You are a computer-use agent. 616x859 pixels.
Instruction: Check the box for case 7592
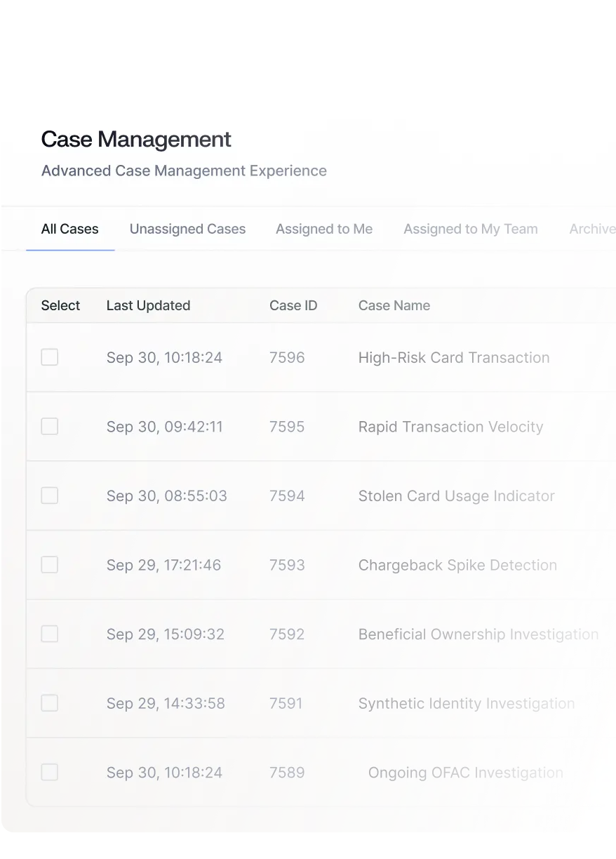click(x=49, y=633)
